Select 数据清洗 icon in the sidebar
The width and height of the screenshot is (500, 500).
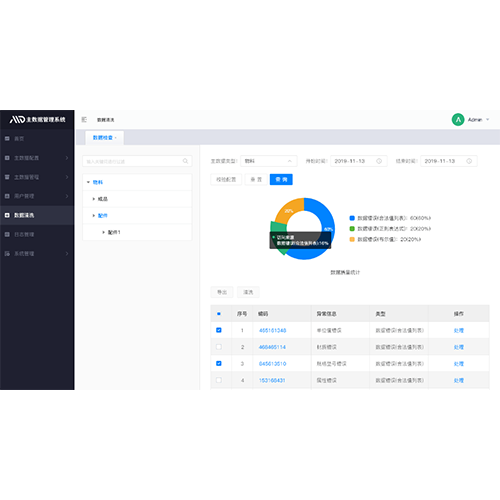7,215
